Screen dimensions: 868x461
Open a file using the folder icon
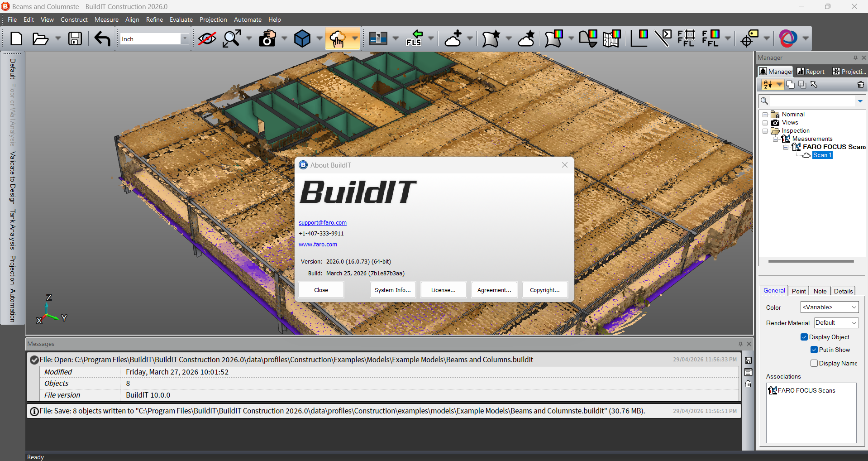[x=40, y=39]
